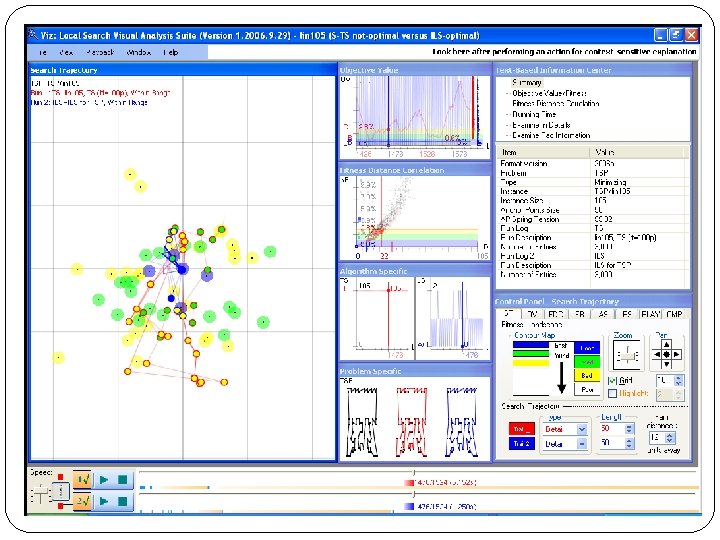Screen dimensions: 720x540
Task: Switch to the FDC control tab
Action: pyautogui.click(x=555, y=315)
